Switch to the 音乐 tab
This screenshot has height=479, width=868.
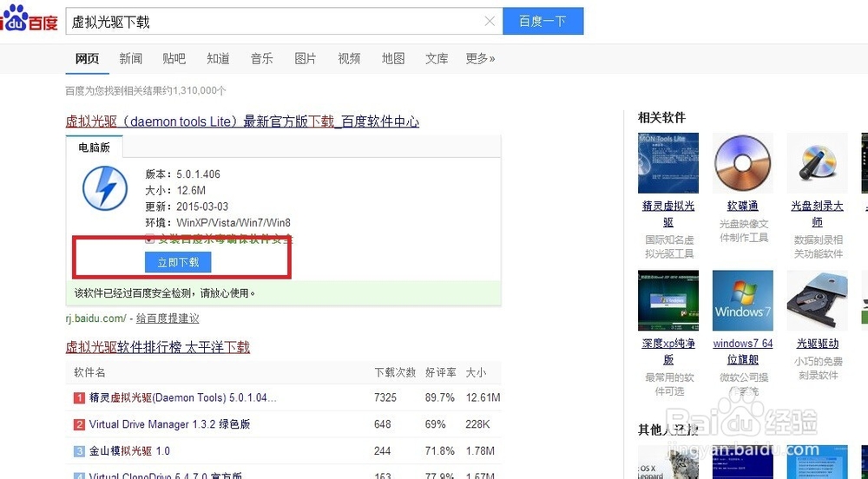tap(262, 59)
